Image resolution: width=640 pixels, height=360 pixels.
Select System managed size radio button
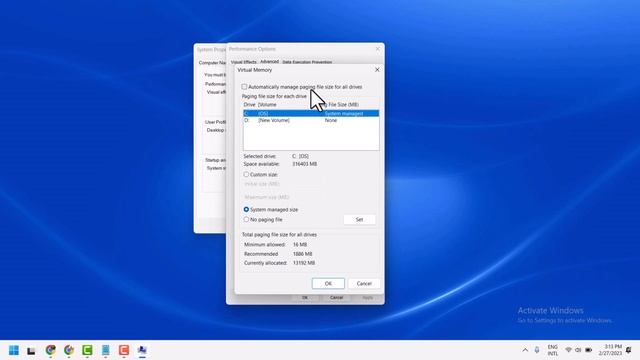[x=246, y=209]
